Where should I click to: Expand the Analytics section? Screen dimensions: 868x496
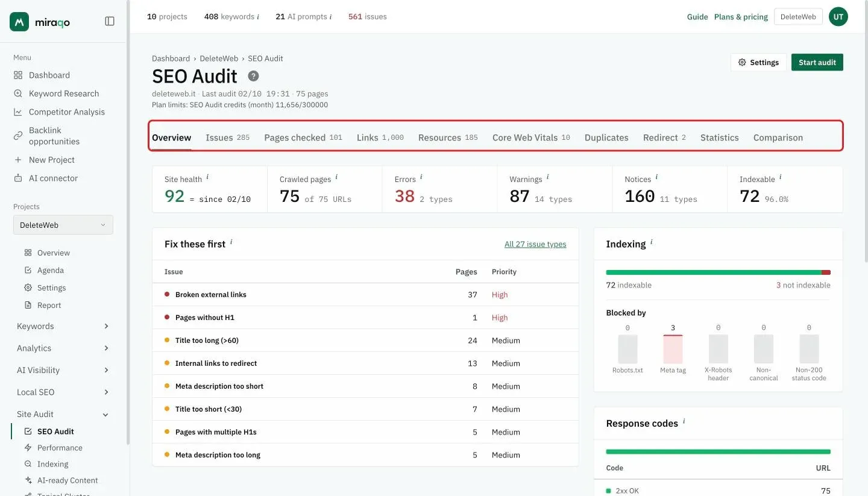click(63, 348)
